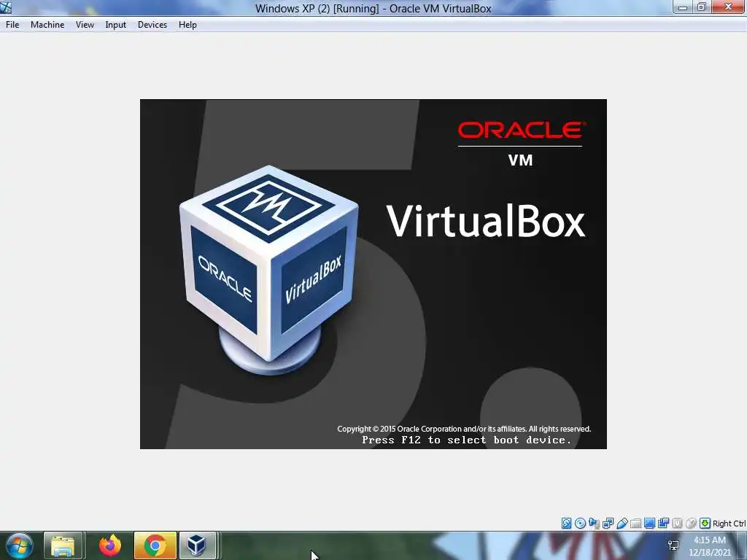Open the Windows Start menu orb

click(20, 545)
